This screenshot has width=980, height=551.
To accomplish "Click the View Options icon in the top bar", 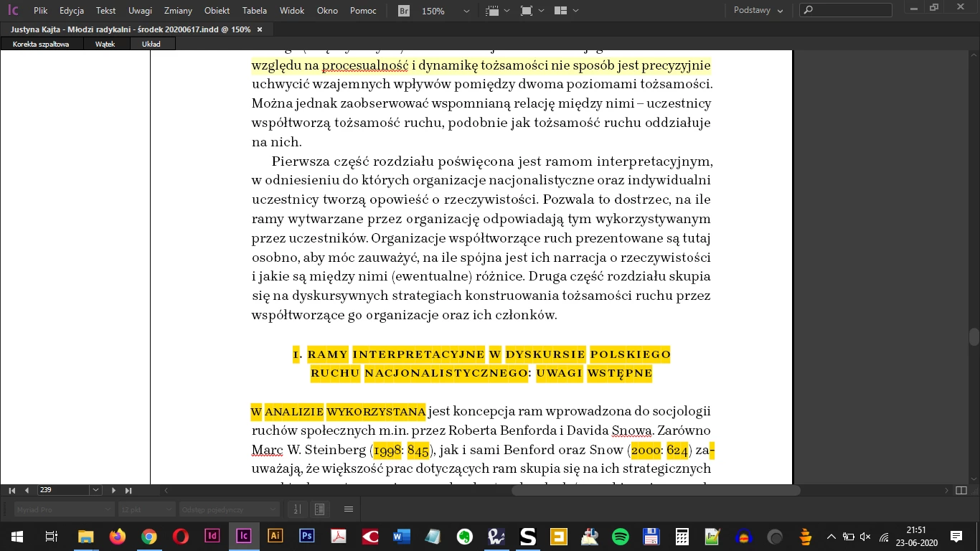I will (x=492, y=11).
